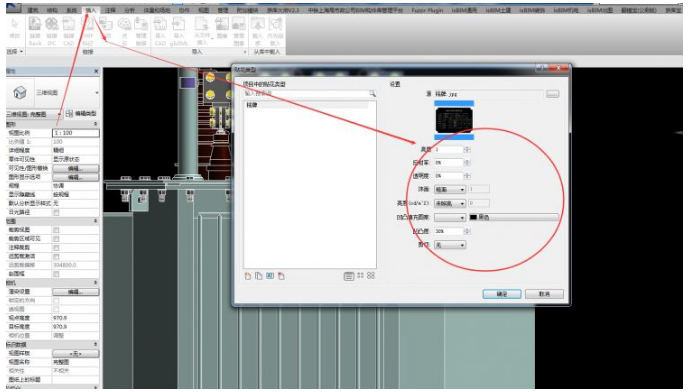Switch the decal list to large icons view

[x=371, y=276]
